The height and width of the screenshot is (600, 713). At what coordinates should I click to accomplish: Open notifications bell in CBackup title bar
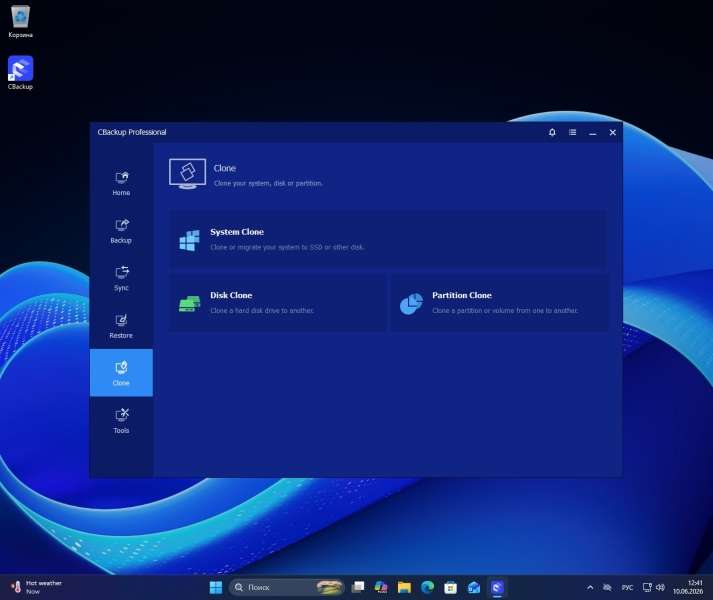pyautogui.click(x=552, y=132)
